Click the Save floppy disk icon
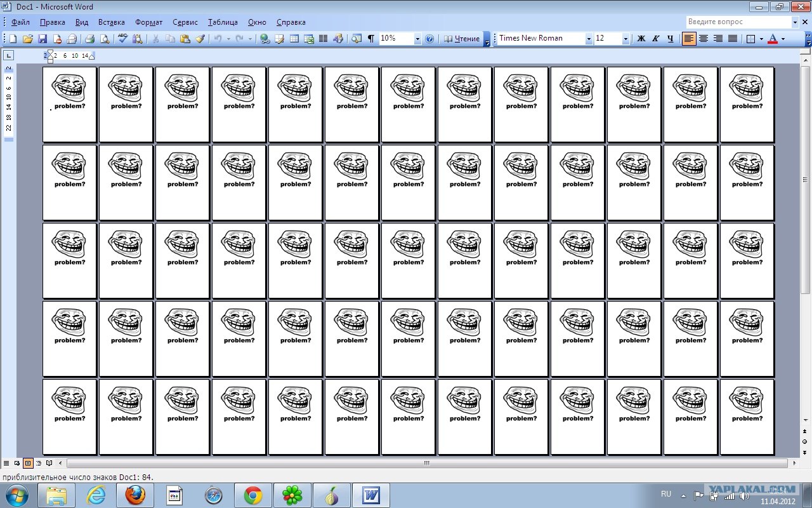Viewport: 812px width, 508px height. (43, 39)
